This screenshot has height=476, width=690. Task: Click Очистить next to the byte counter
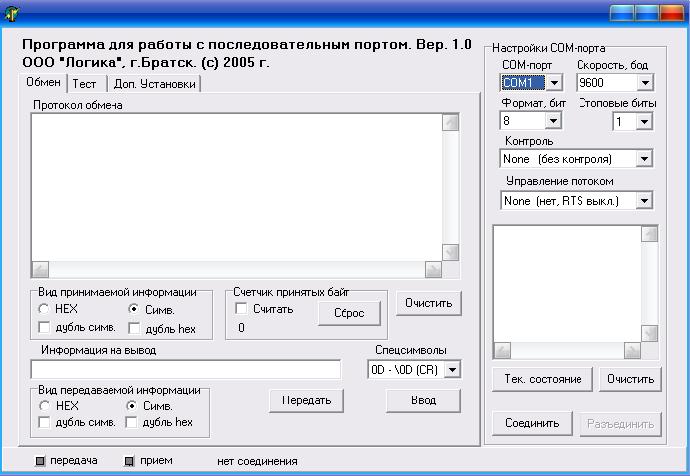(429, 303)
